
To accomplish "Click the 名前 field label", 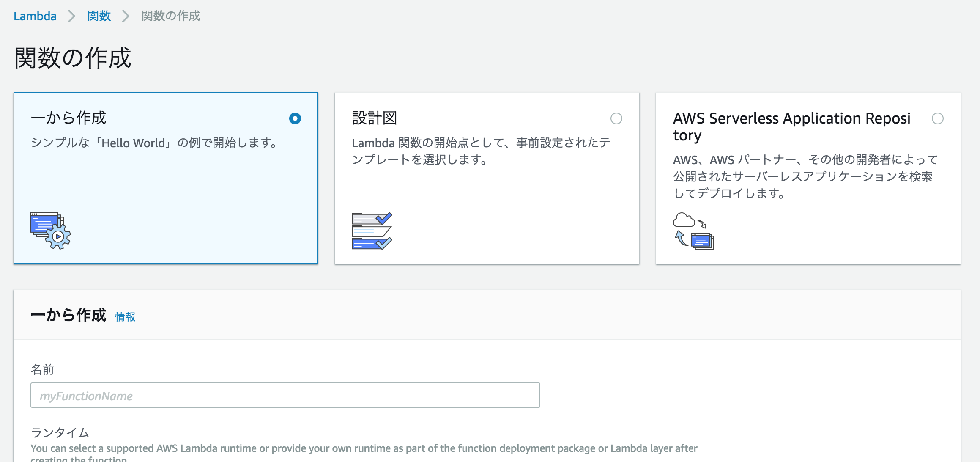I will click(42, 369).
